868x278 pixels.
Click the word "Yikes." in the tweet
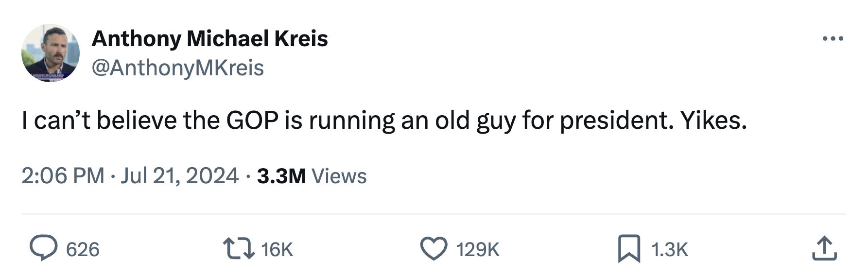[713, 121]
